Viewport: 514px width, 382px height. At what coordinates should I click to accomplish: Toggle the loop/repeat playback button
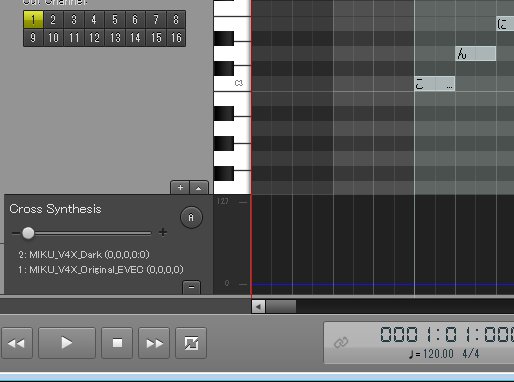191,343
